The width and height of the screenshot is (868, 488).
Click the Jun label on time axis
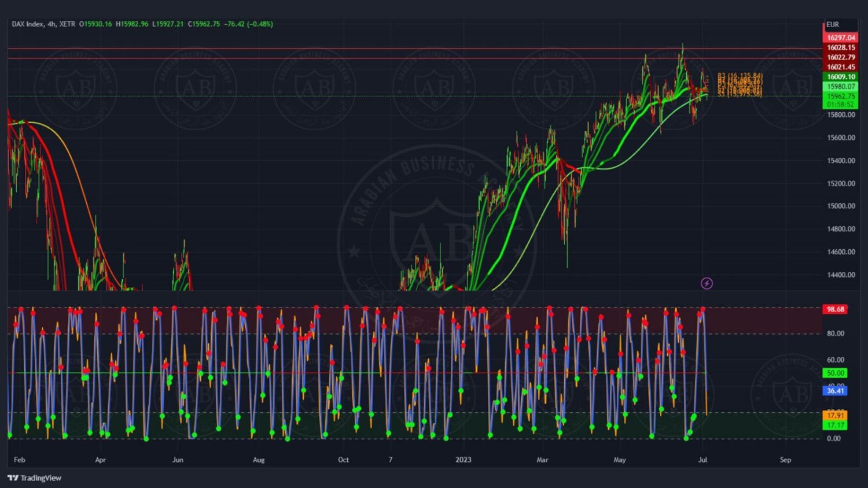[x=178, y=460]
